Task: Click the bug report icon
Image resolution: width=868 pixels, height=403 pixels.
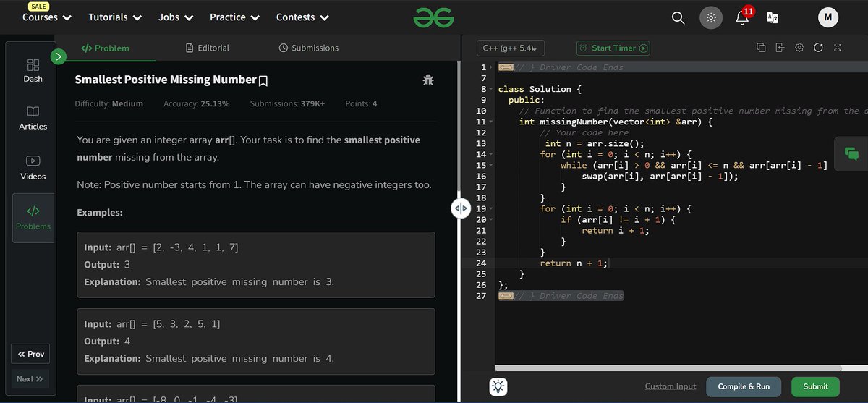Action: 427,80
